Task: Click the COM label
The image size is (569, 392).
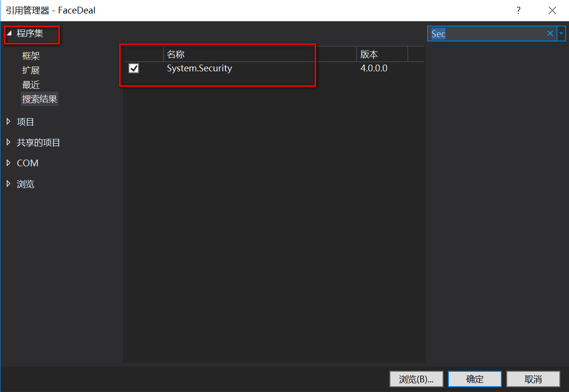Action: [x=28, y=163]
